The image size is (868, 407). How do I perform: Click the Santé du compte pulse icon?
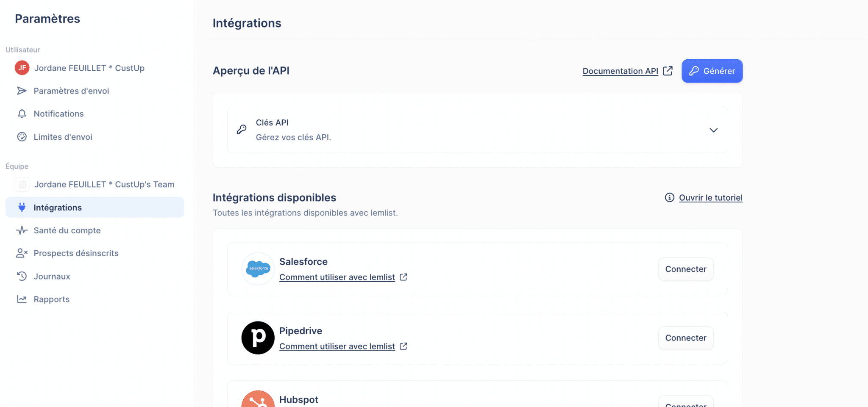[x=22, y=230]
